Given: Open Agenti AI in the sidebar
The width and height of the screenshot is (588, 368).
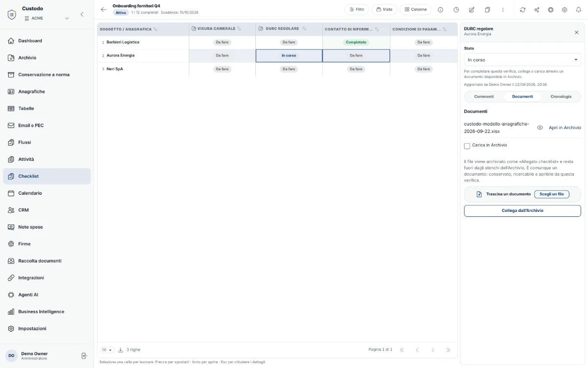Looking at the screenshot, I should click(x=47, y=295).
